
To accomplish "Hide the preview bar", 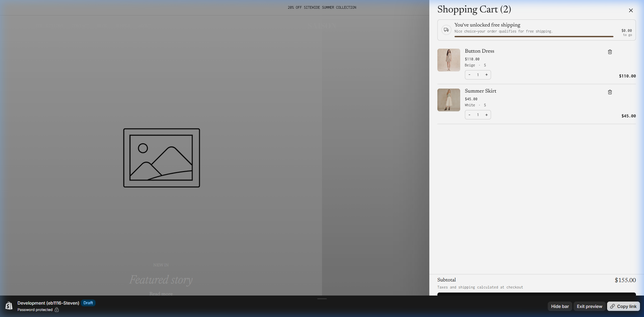I will point(560,306).
